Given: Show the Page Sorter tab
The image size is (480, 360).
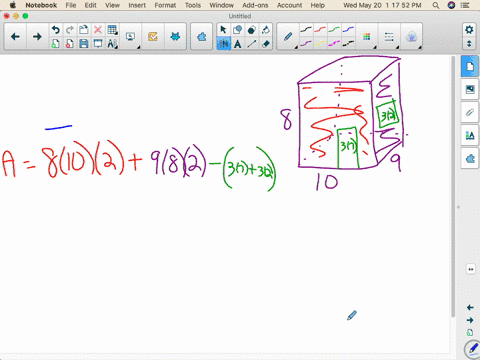Looking at the screenshot, I should pos(470,66).
